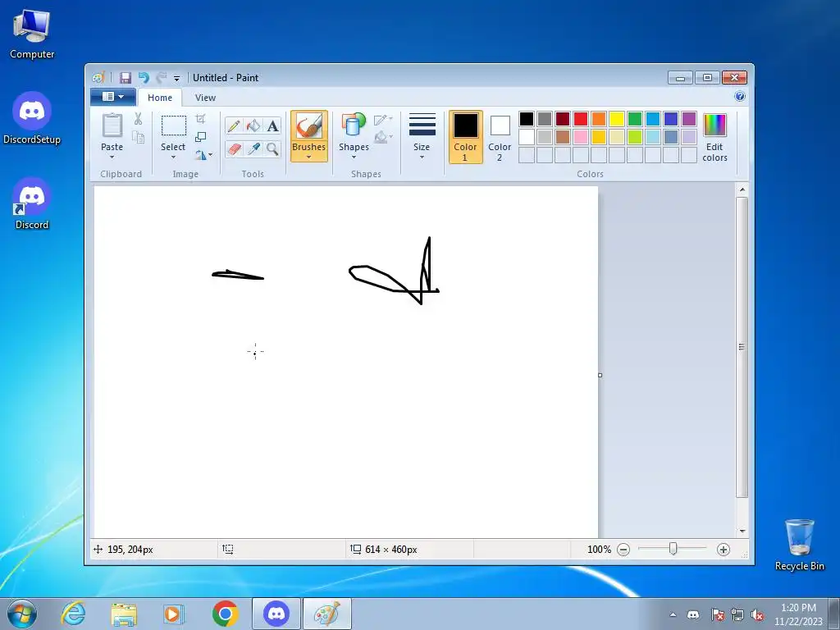Click the Brushes tool icon
The image size is (840, 630).
tap(309, 126)
